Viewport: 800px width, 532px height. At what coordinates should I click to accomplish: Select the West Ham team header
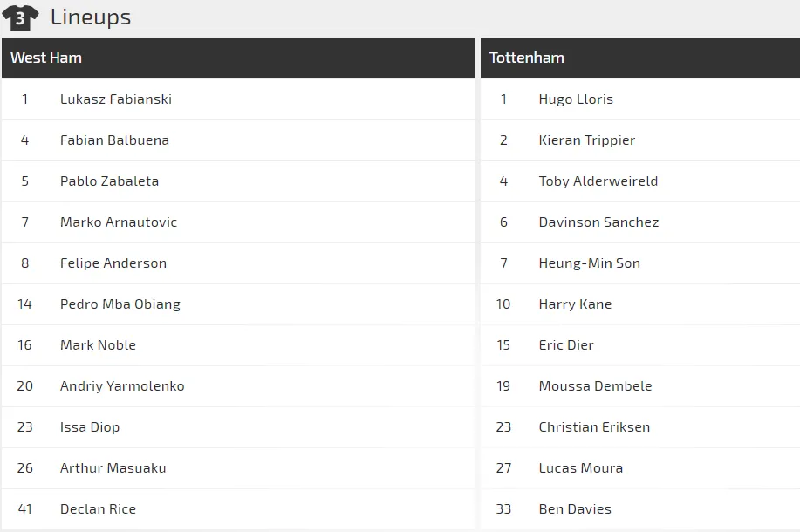click(x=46, y=58)
